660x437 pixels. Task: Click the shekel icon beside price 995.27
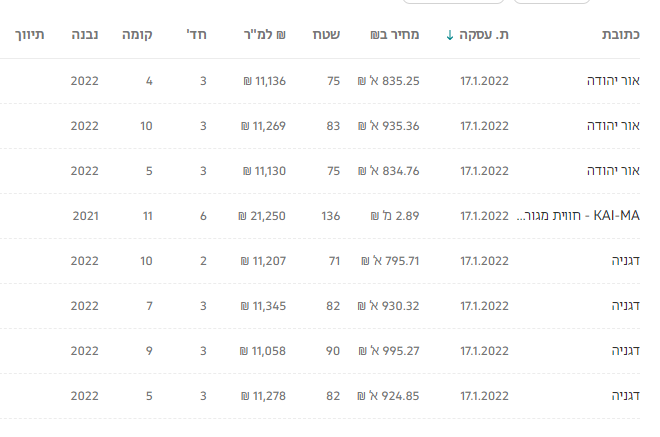[362, 351]
